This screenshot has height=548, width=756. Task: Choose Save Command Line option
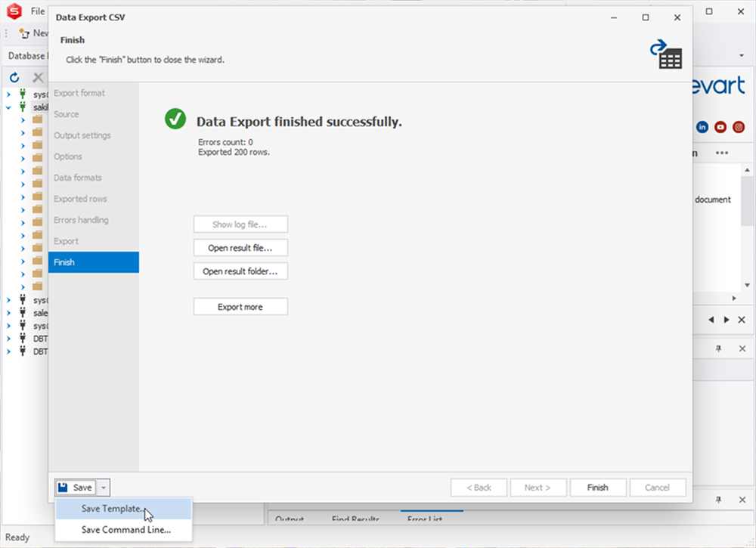(125, 530)
